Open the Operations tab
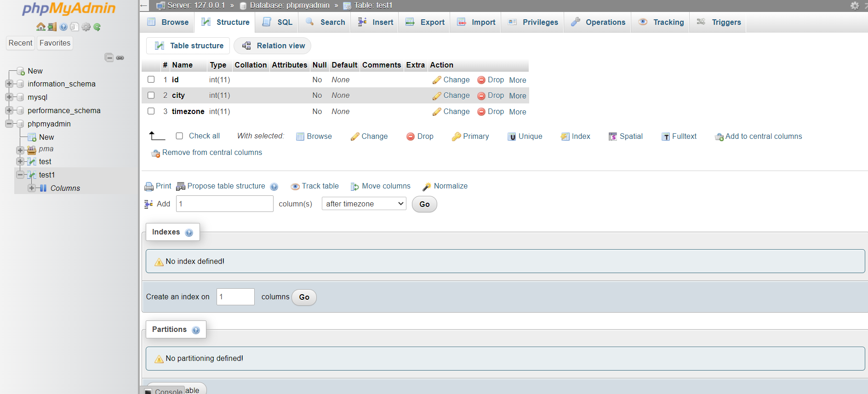The image size is (868, 394). [x=598, y=22]
